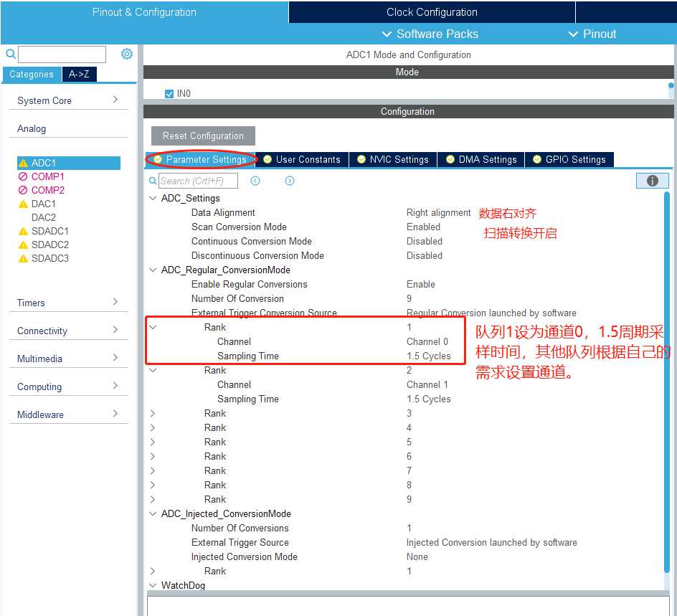
Task: Open the NVIC Settings tab
Action: pos(393,160)
